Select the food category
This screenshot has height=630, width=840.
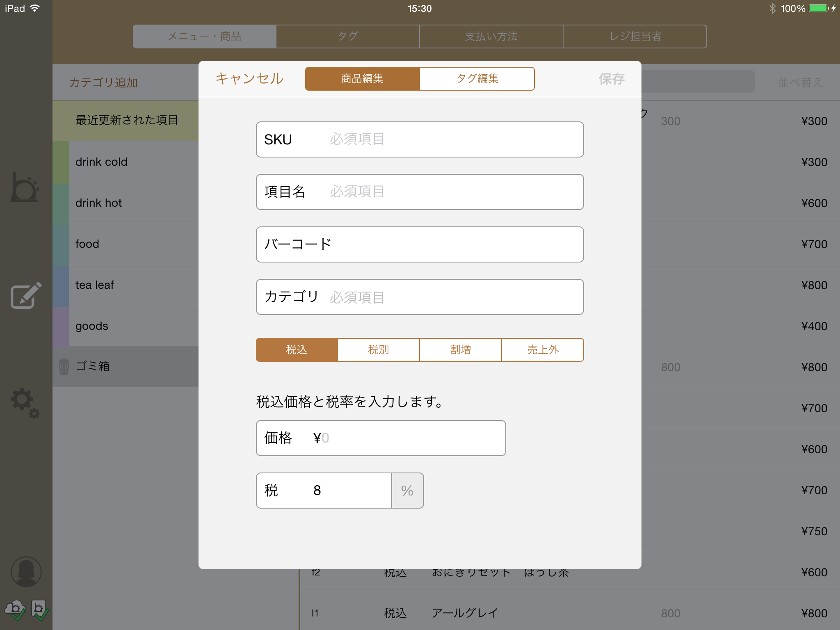126,244
